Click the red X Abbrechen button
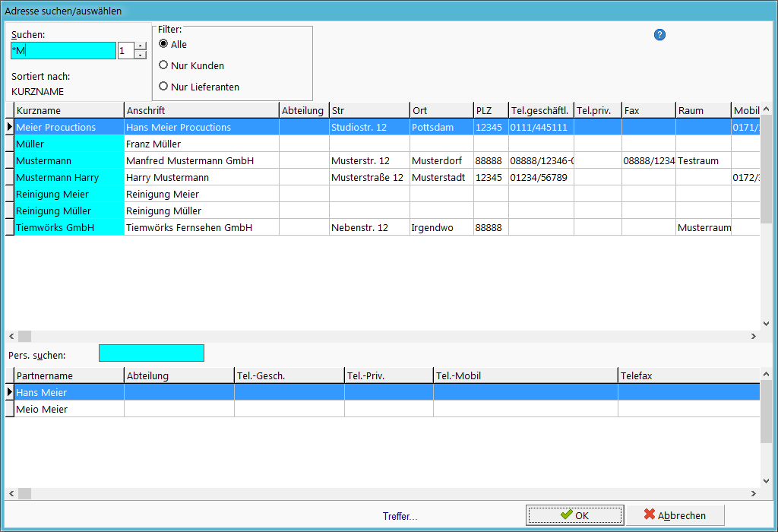Viewport: 778px width, 532px height. 675,515
